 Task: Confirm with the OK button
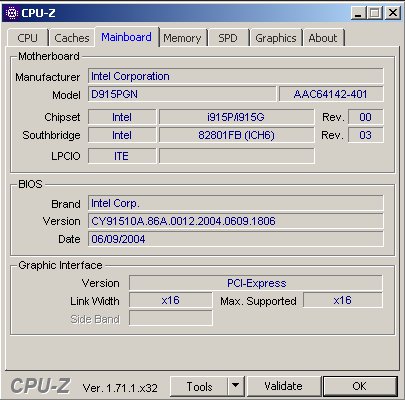(x=360, y=386)
